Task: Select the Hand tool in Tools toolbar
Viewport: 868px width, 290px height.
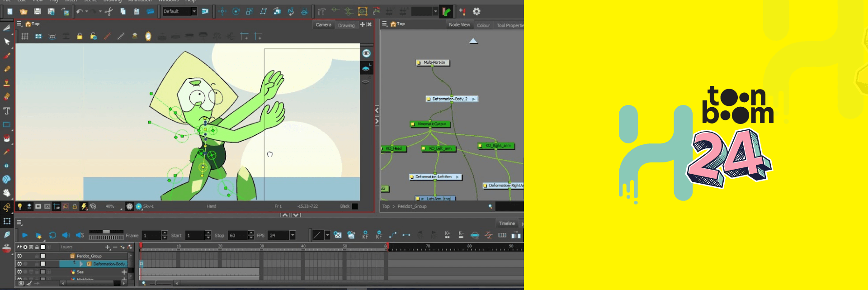Action: click(7, 193)
